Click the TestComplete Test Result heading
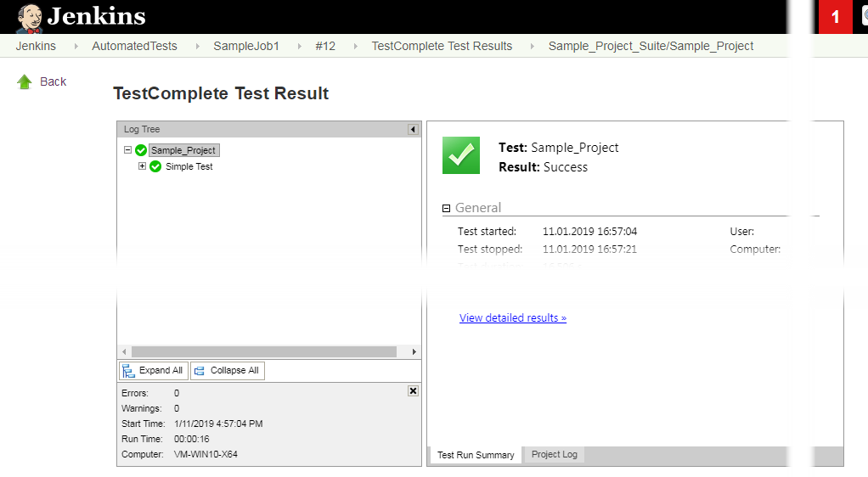 coord(221,93)
